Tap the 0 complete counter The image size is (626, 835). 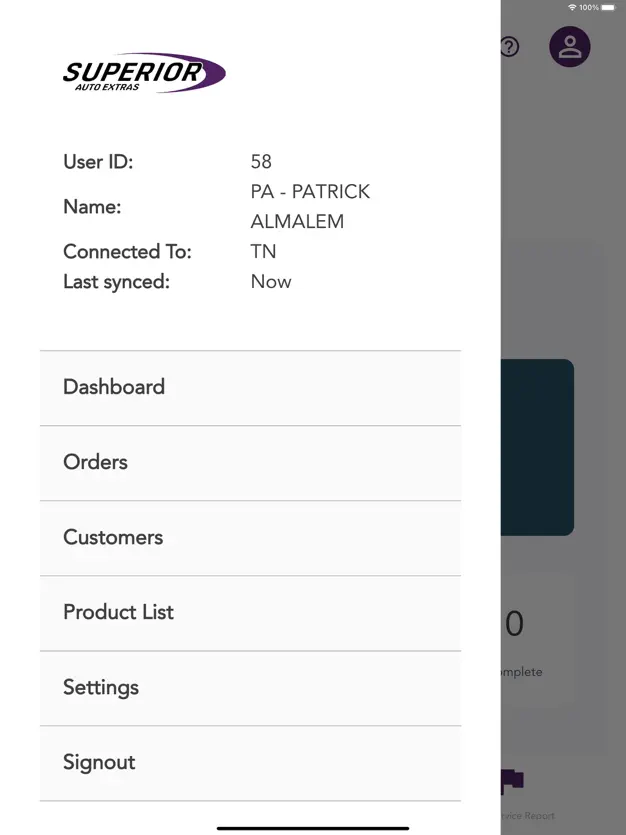tap(514, 625)
